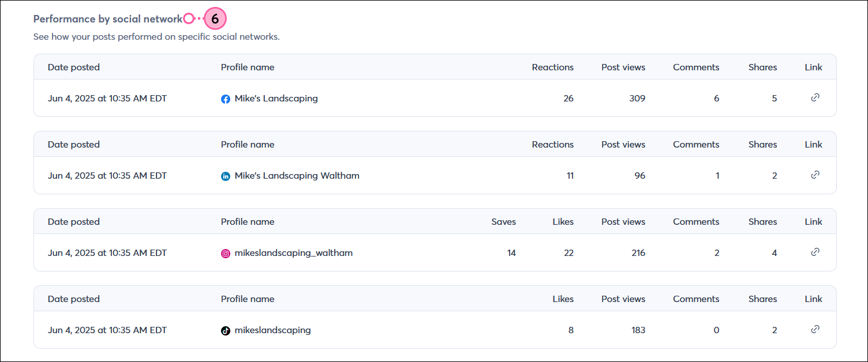Open the Instagram post via its Link icon
868x362 pixels.
pyautogui.click(x=815, y=252)
